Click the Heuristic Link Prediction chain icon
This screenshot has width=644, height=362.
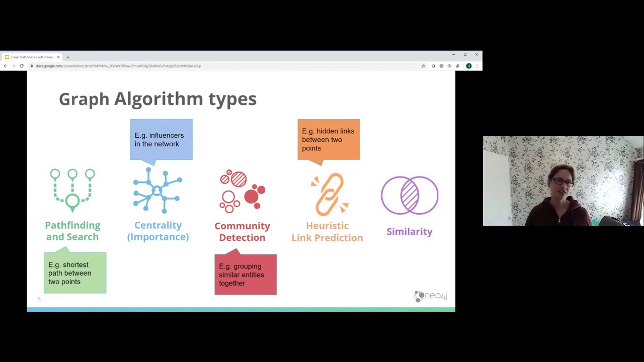[x=329, y=194]
